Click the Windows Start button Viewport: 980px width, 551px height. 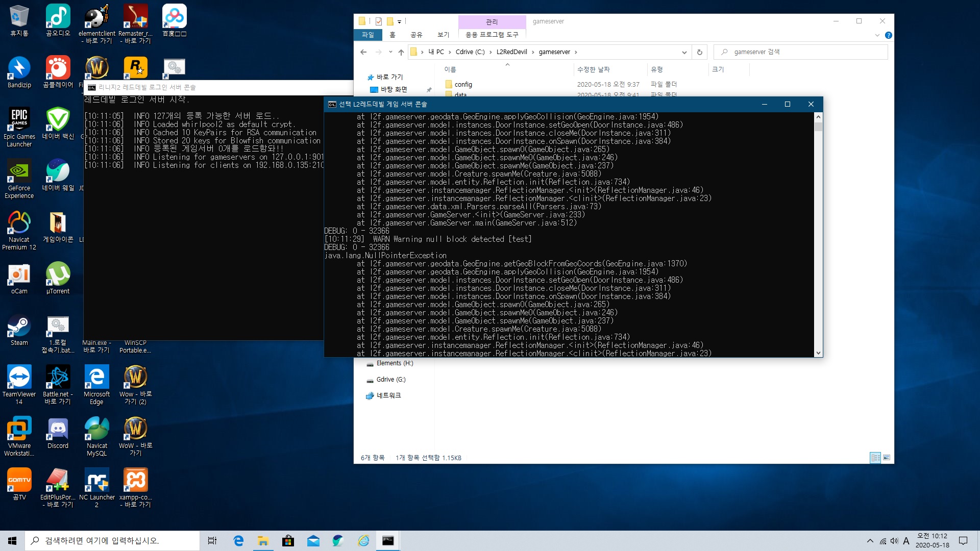point(12,541)
